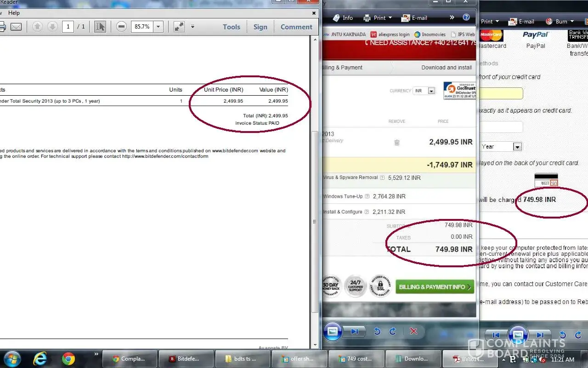The image size is (588, 368).
Task: Open the Help menu in Adobe Reader
Action: click(14, 13)
